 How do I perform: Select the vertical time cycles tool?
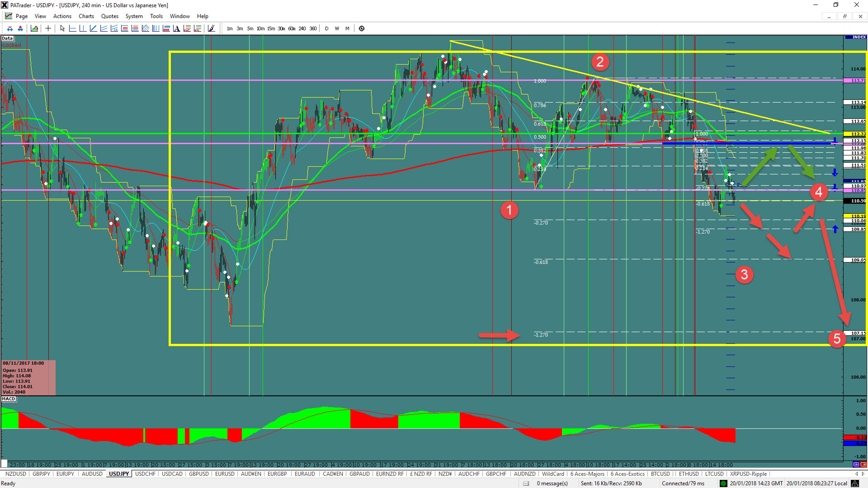coord(156,29)
